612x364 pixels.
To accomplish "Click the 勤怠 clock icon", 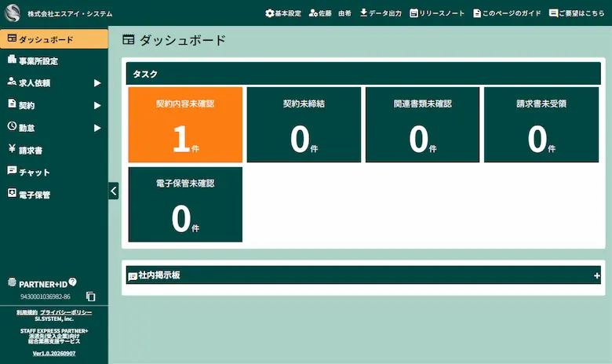I will 12,126.
